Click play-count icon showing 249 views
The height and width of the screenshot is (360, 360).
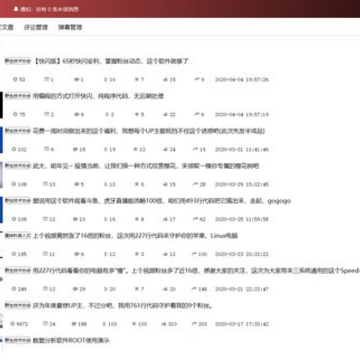(14, 289)
